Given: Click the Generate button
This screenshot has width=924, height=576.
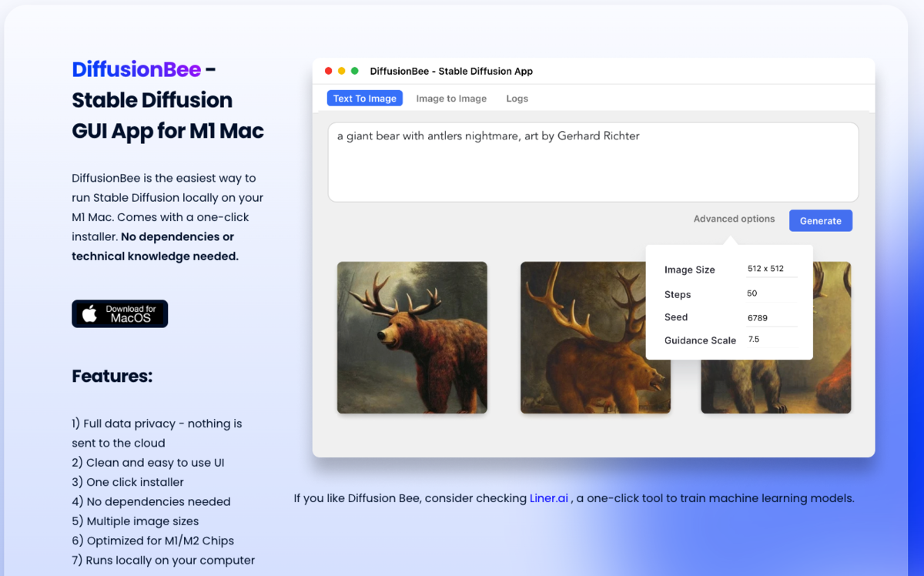Looking at the screenshot, I should pyautogui.click(x=820, y=220).
